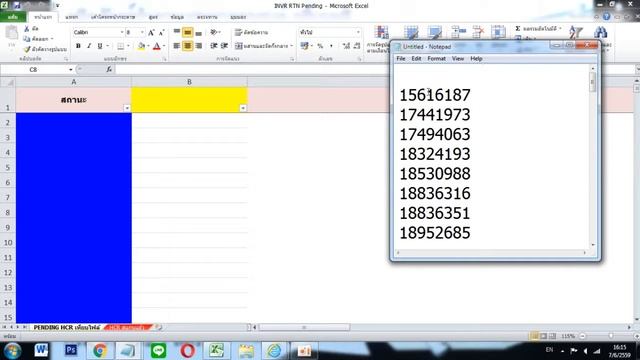Open the column A filter dropdown
Viewport: 640px width, 360px height.
coord(127,108)
